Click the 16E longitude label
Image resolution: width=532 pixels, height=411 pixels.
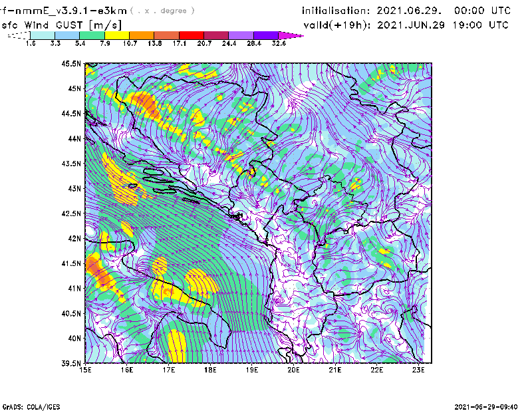click(127, 370)
